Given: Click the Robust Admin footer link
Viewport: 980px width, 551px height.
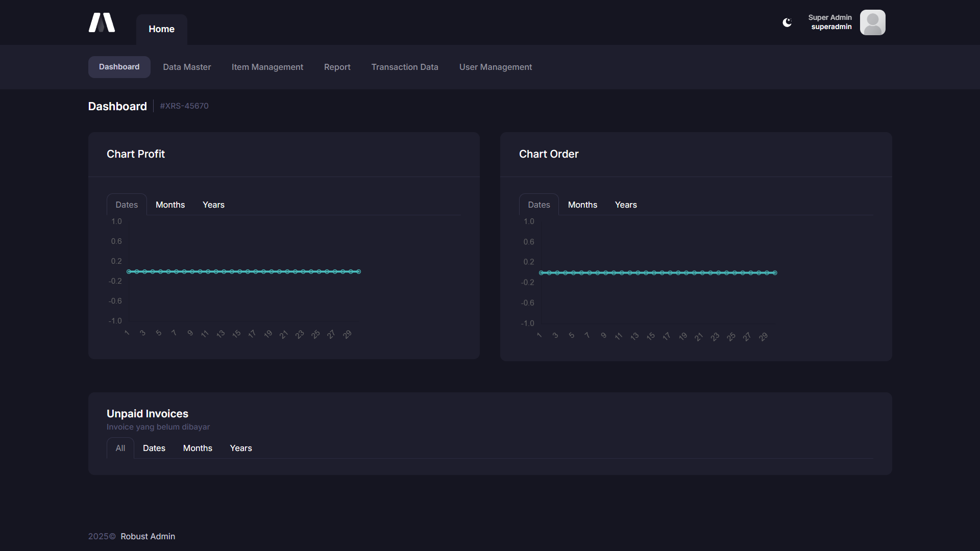Looking at the screenshot, I should pos(148,536).
